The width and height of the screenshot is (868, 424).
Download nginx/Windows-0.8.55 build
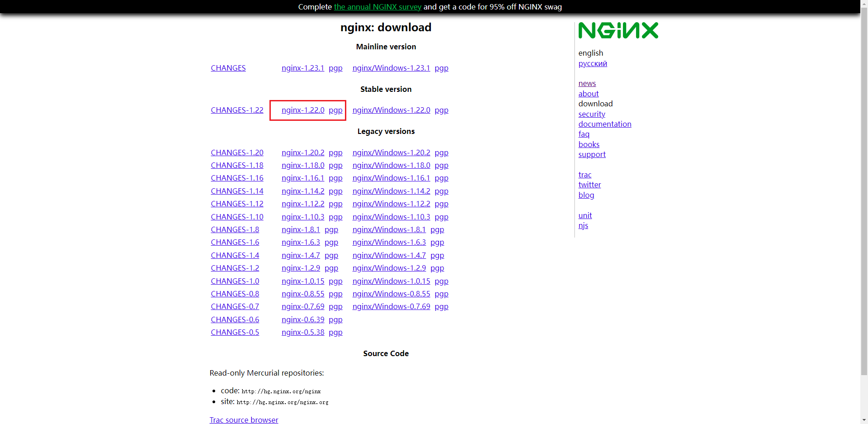(x=391, y=294)
